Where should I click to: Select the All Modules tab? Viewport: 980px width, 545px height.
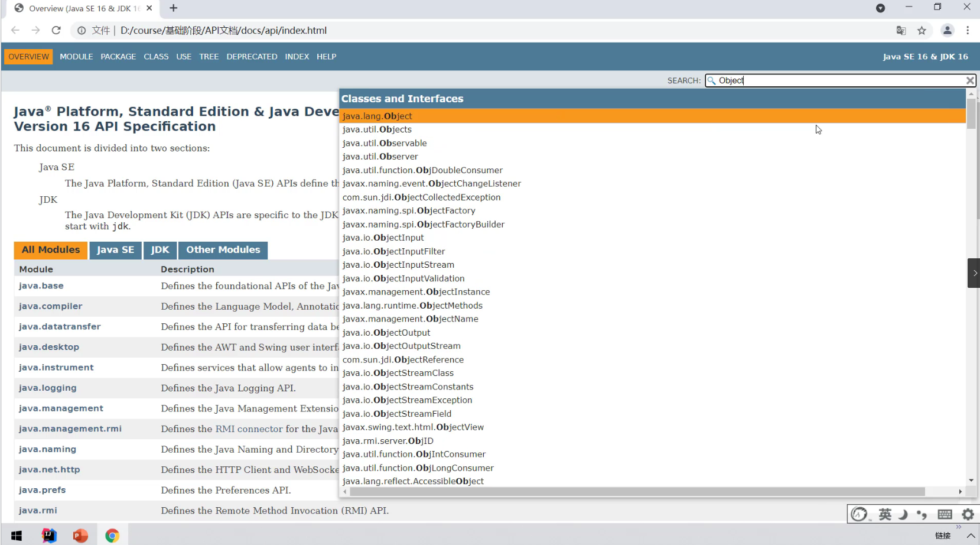click(x=51, y=250)
